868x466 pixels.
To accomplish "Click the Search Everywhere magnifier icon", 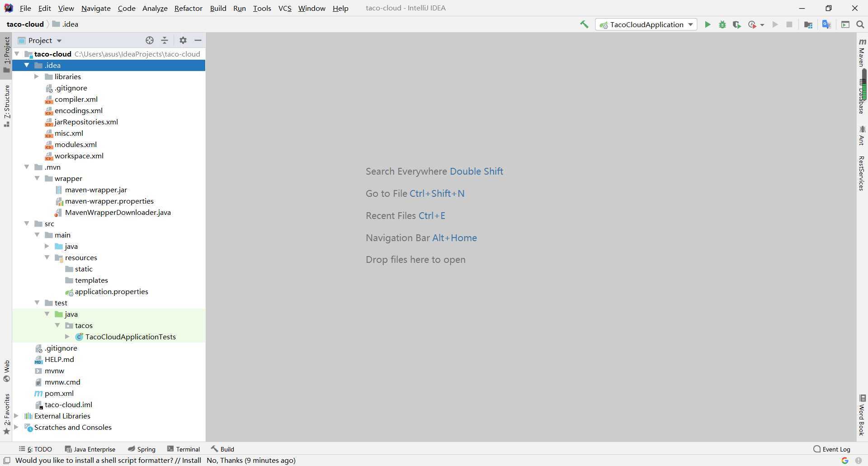I will [x=860, y=24].
